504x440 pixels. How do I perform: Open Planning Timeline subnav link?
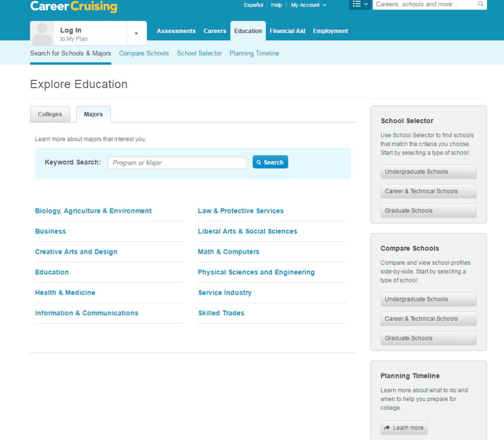click(x=254, y=53)
